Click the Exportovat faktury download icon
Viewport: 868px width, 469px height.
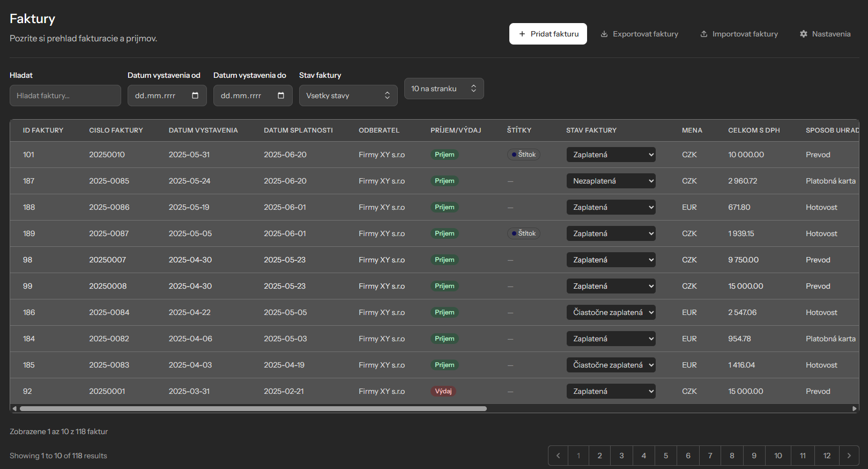click(604, 34)
